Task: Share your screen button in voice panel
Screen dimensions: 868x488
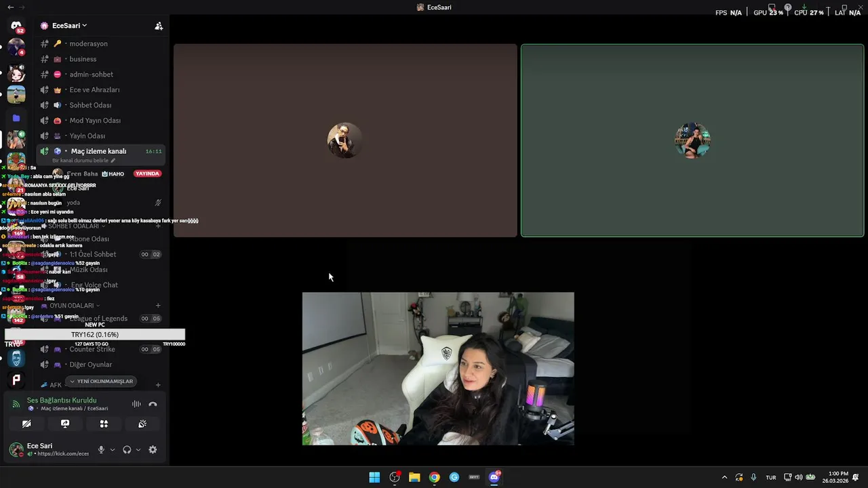Action: [65, 424]
